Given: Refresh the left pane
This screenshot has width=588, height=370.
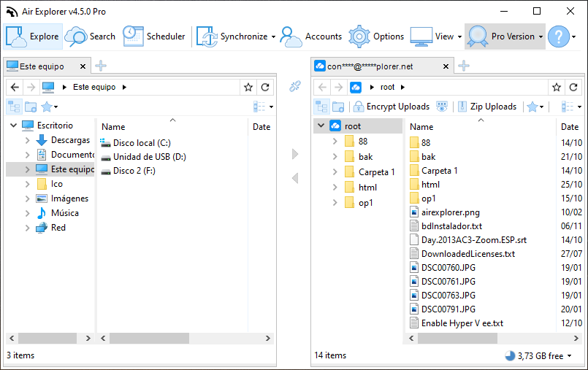Looking at the screenshot, I should 265,88.
